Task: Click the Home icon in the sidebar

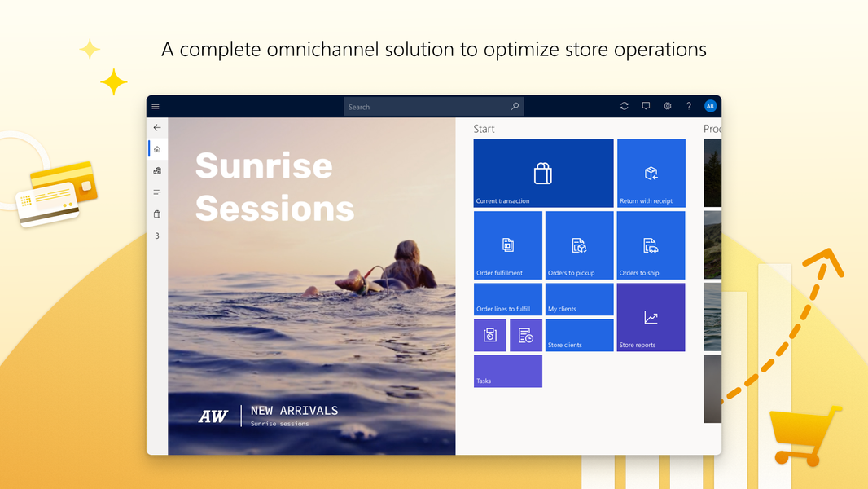Action: click(x=157, y=149)
